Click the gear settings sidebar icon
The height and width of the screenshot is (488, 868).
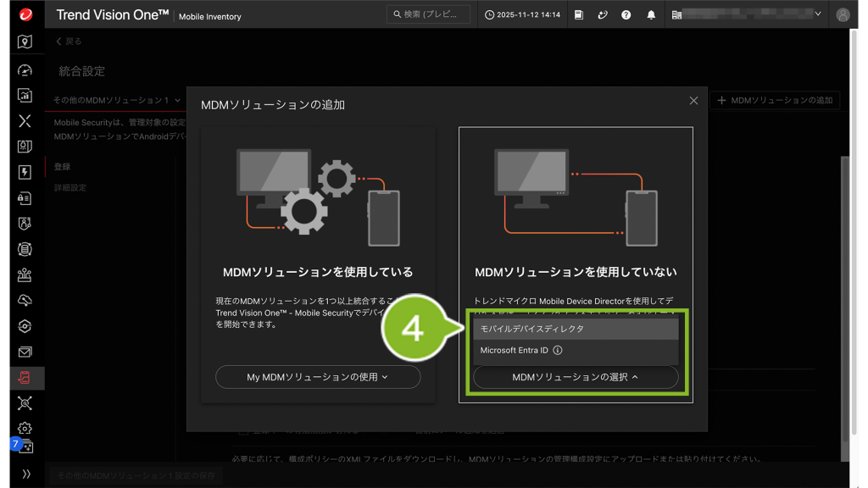click(25, 428)
